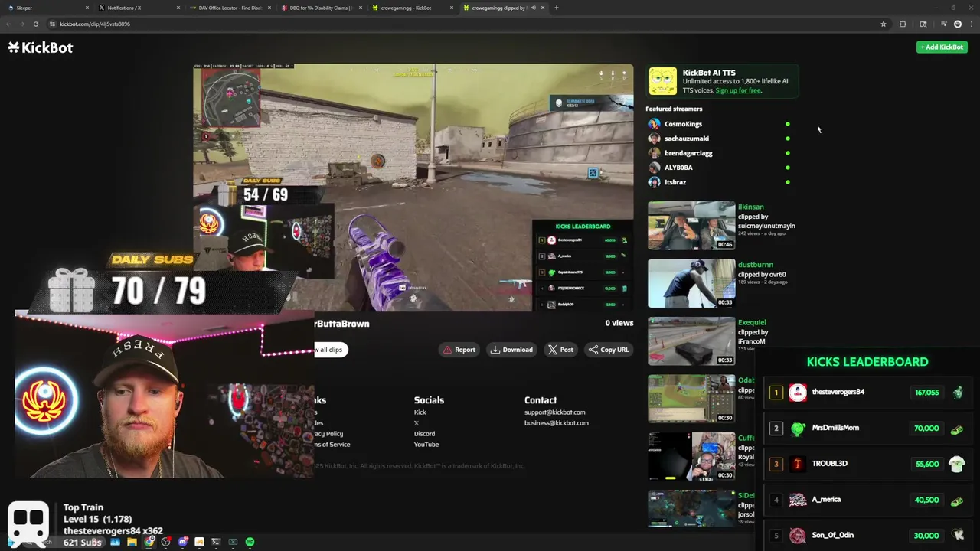Screen dimensions: 980x551
Task: Click the KickBot logo in the header
Action: (41, 47)
